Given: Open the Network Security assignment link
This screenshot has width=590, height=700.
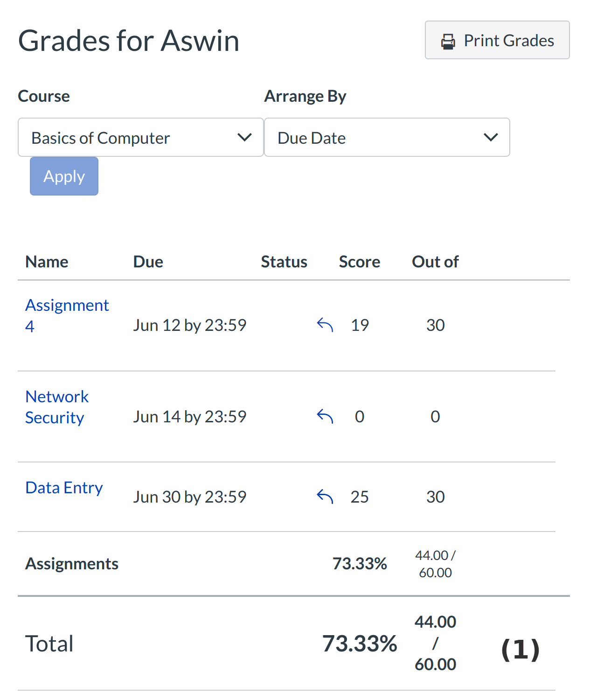Looking at the screenshot, I should click(x=56, y=407).
